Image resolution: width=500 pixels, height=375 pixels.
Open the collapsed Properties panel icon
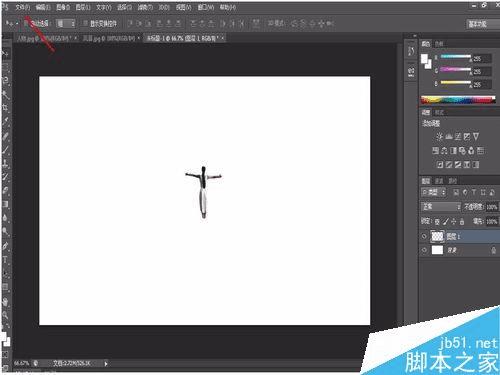click(411, 71)
